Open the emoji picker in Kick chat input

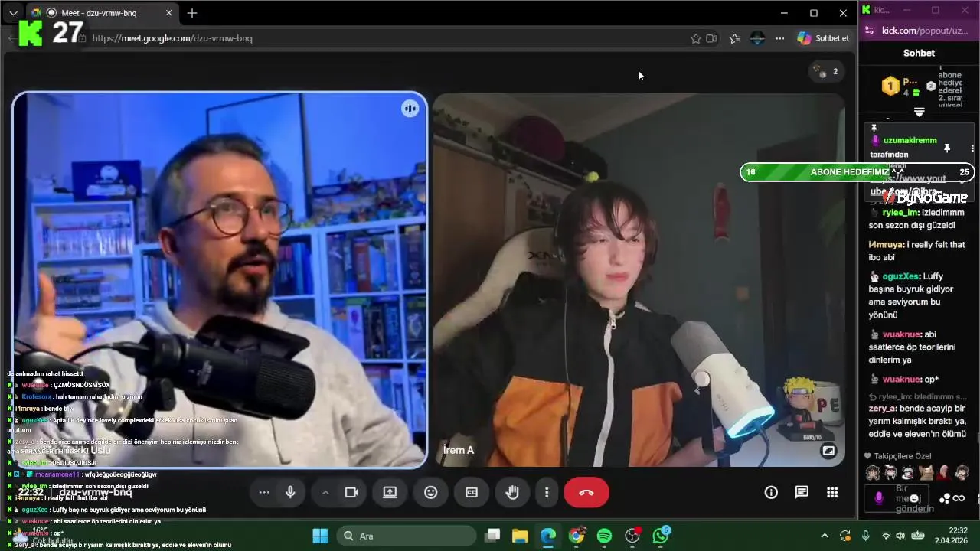point(915,498)
